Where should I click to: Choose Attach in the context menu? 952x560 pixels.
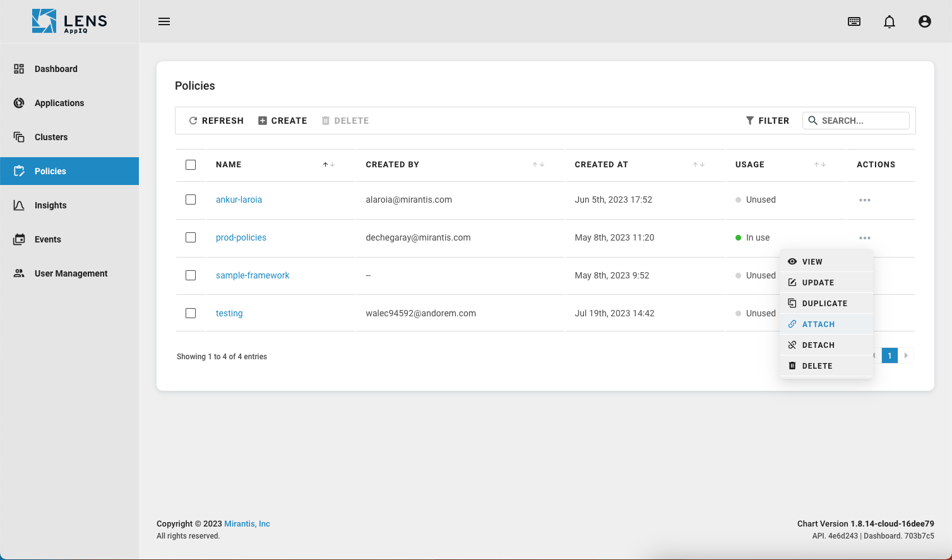[x=826, y=324]
